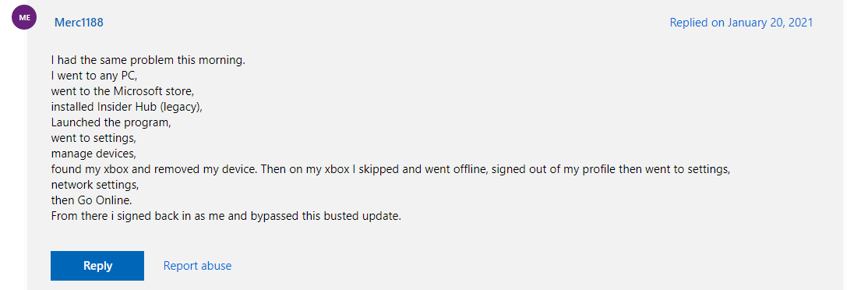
Task: Click the 'then Go Online' line
Action: pyautogui.click(x=91, y=200)
